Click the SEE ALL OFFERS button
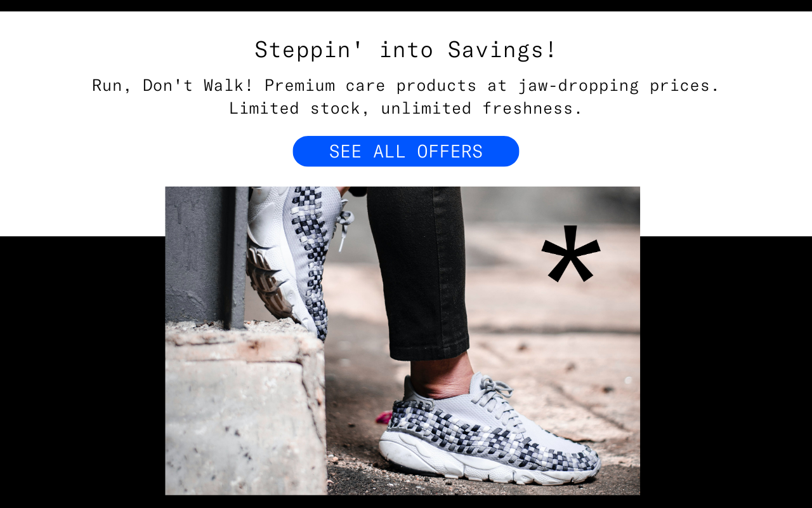Image resolution: width=812 pixels, height=508 pixels. tap(406, 151)
